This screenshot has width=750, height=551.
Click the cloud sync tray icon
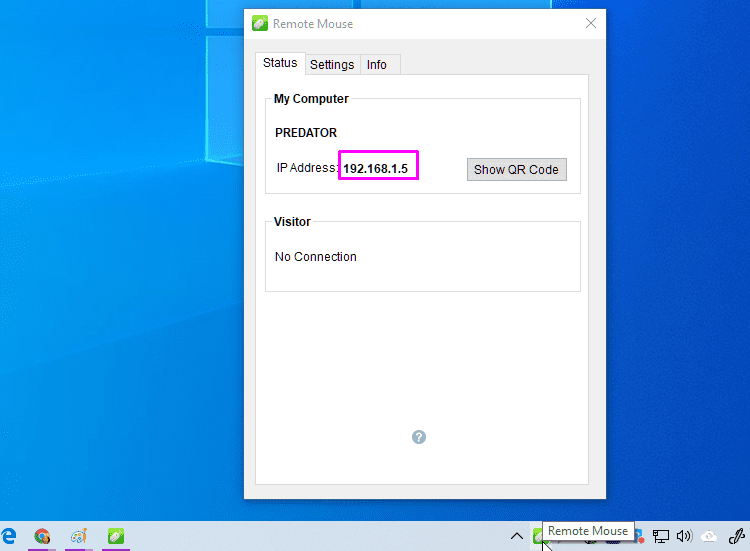click(x=709, y=536)
